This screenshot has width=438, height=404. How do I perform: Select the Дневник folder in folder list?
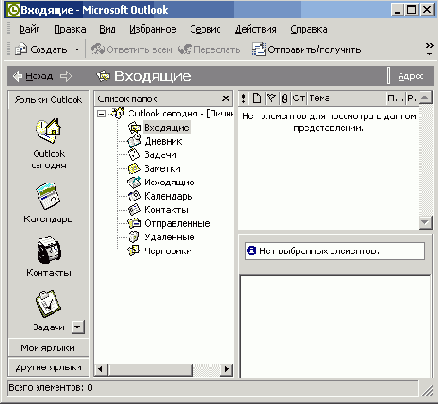163,141
